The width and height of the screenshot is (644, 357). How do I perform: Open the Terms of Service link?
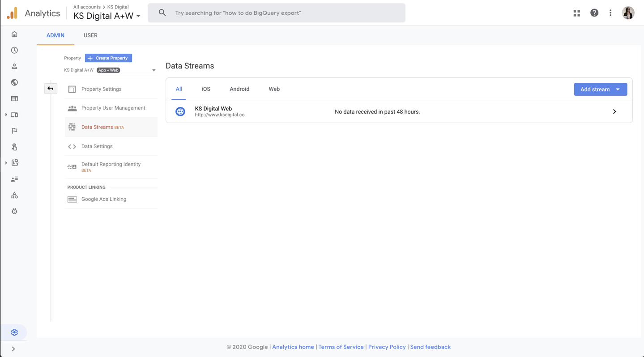pyautogui.click(x=341, y=347)
